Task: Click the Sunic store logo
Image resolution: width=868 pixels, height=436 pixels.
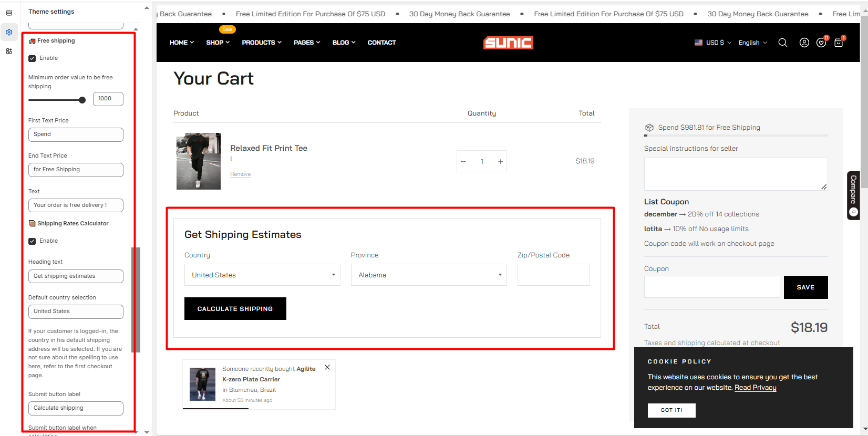Action: 508,43
